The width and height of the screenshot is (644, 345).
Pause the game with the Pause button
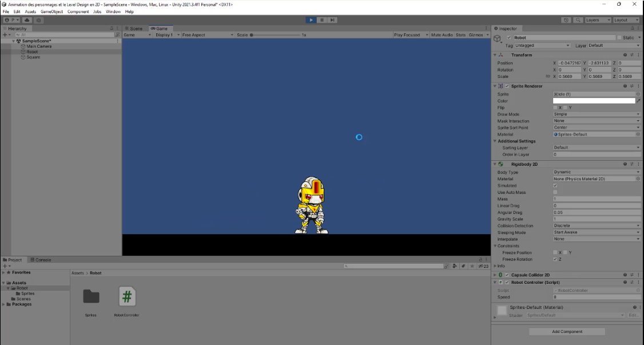322,20
